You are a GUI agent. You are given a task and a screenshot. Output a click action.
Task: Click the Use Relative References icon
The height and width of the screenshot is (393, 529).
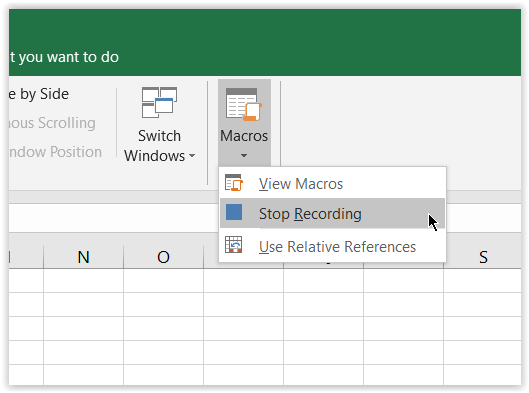tap(233, 245)
